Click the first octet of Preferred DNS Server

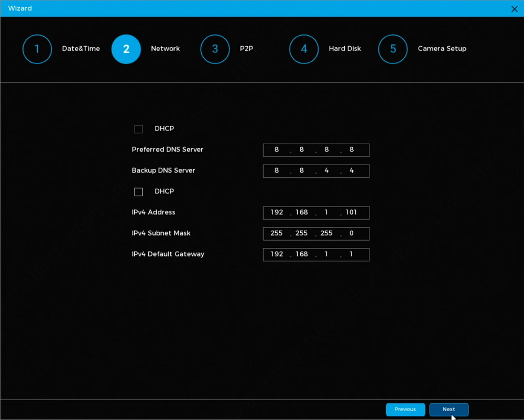click(x=277, y=150)
